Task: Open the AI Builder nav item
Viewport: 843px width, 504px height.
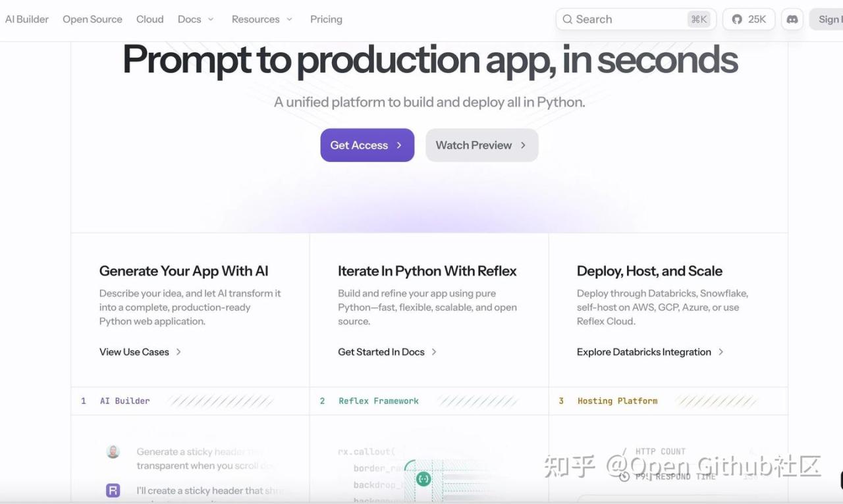Action: click(x=27, y=20)
